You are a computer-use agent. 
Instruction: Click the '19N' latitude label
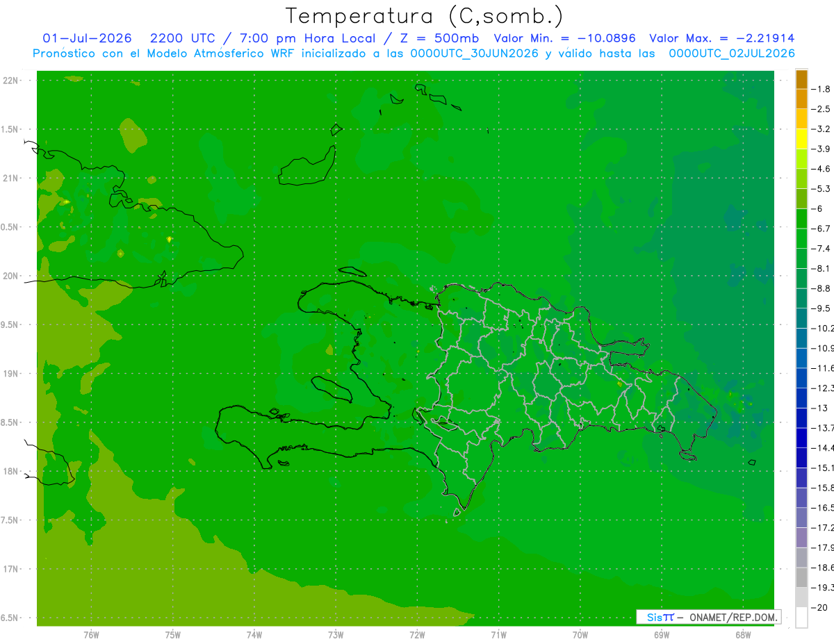point(9,374)
